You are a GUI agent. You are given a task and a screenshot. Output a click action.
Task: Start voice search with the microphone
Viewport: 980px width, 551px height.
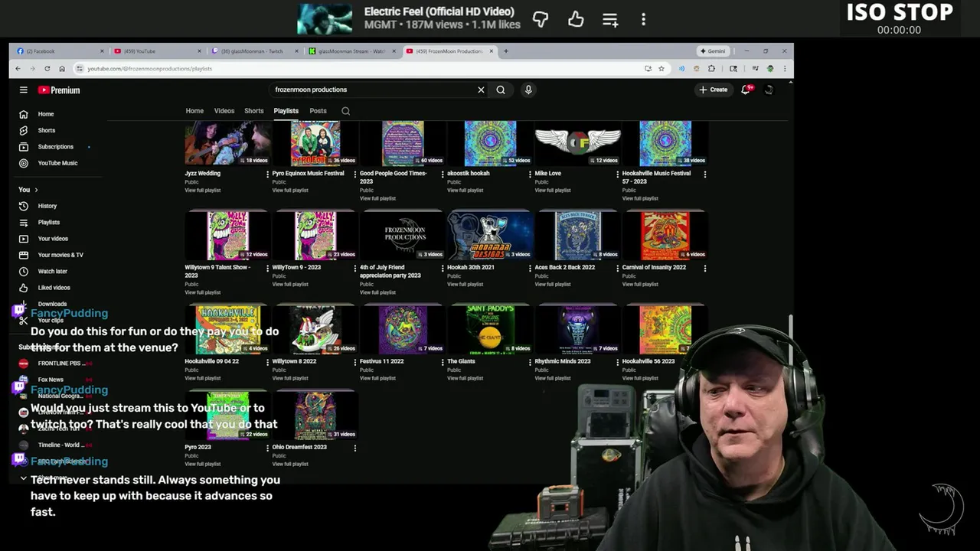tap(528, 90)
